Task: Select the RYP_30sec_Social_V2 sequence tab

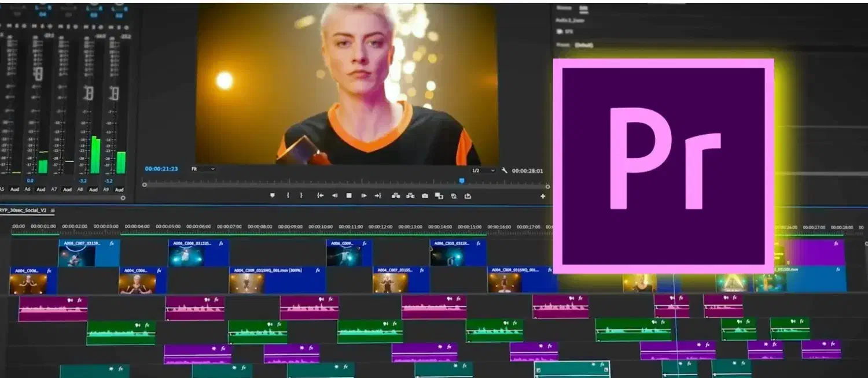Action: (23, 210)
